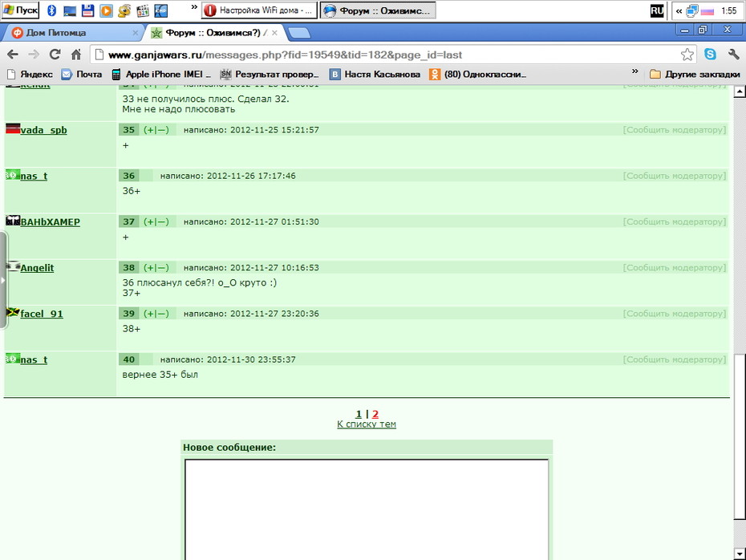The image size is (746, 560).
Task: Select the Форум :: Оживимся?) tab
Action: [x=214, y=33]
